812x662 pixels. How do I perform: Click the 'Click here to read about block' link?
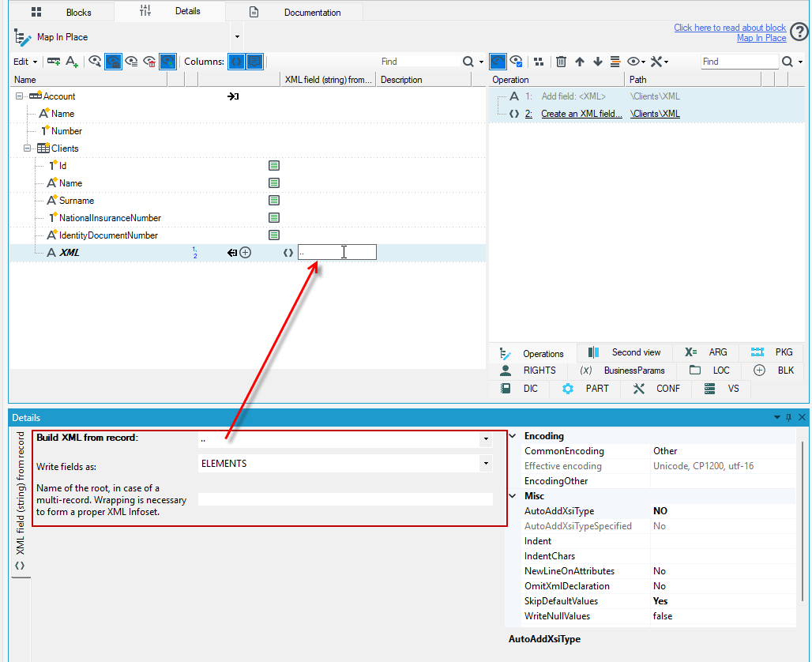tap(730, 28)
